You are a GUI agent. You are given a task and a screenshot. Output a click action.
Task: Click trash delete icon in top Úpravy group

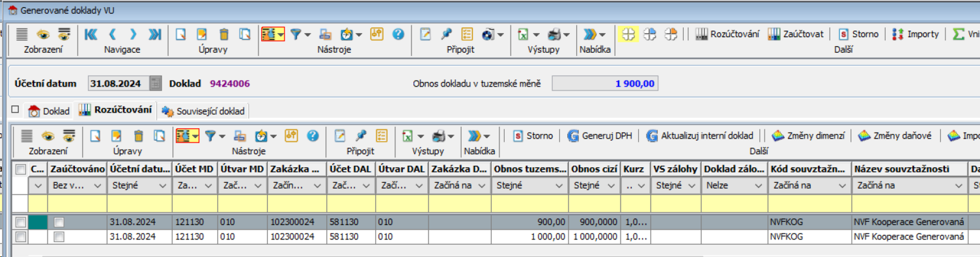224,34
